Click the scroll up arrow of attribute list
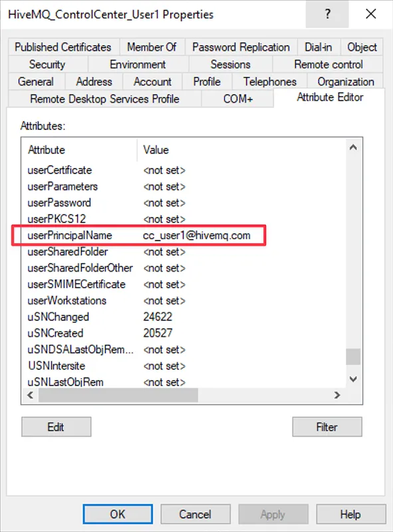Screen dimensions: 393x532 [353, 147]
